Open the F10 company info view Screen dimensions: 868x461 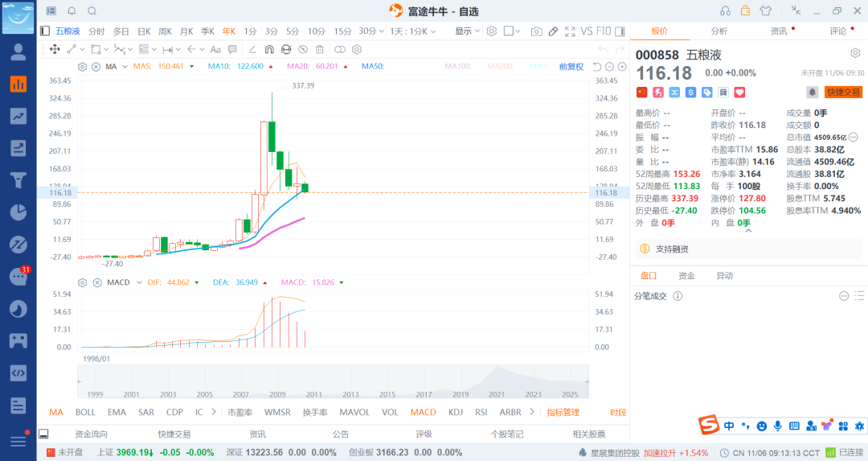(604, 31)
